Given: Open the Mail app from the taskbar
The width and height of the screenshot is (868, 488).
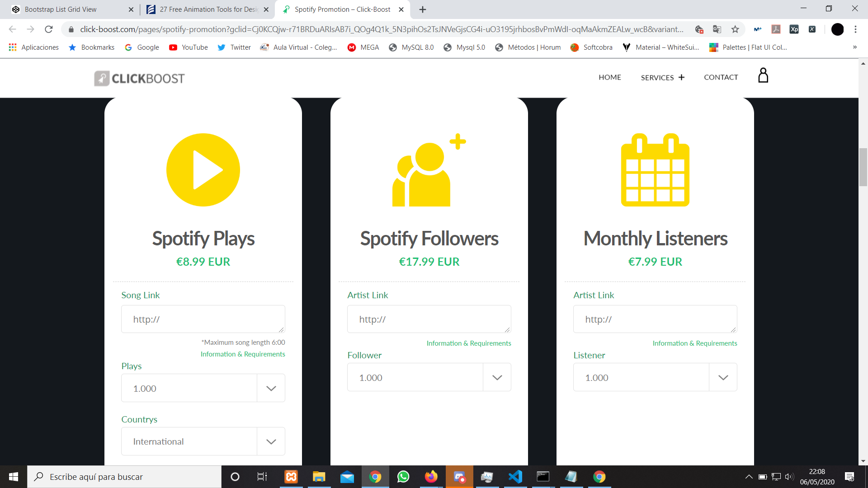Looking at the screenshot, I should point(347,477).
